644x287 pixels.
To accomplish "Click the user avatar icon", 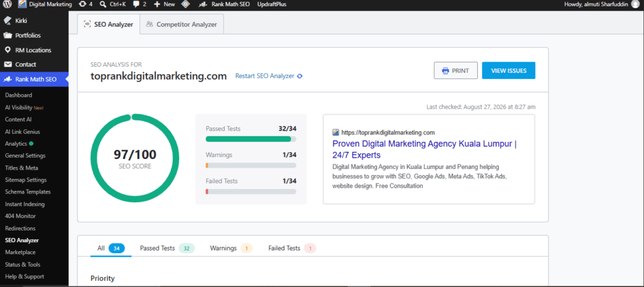I will 635,4.
